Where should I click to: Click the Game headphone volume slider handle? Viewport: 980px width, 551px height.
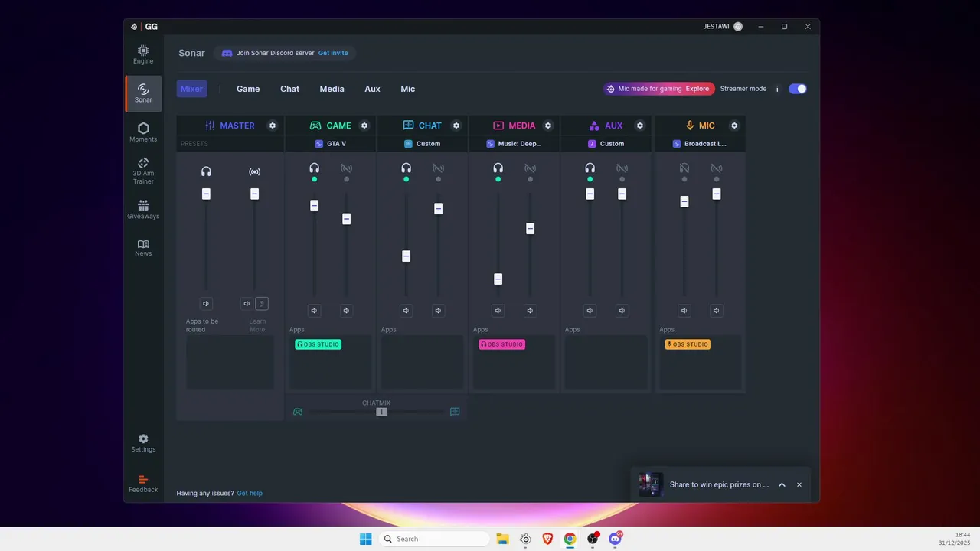click(x=315, y=205)
